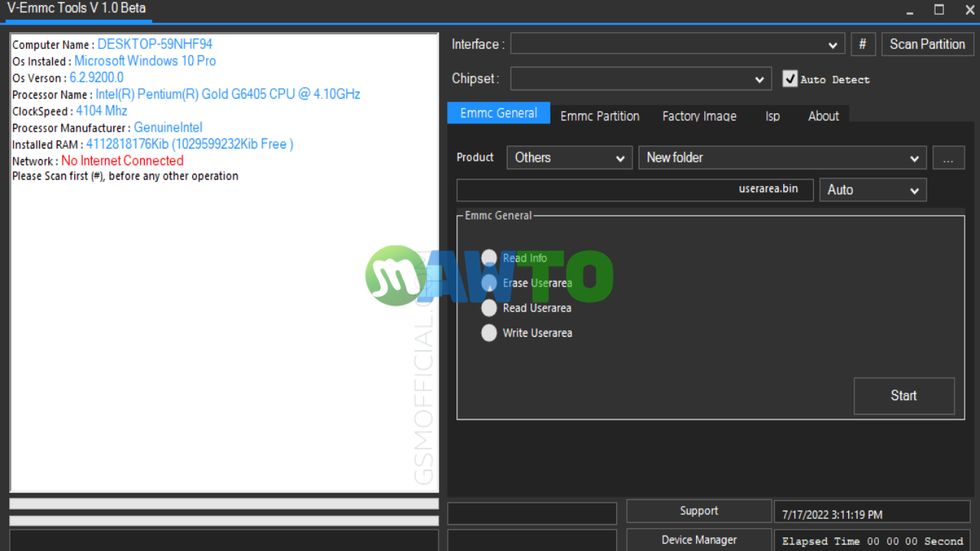Viewport: 980px width, 551px height.
Task: Expand the Product Others dropdown
Action: pos(570,158)
